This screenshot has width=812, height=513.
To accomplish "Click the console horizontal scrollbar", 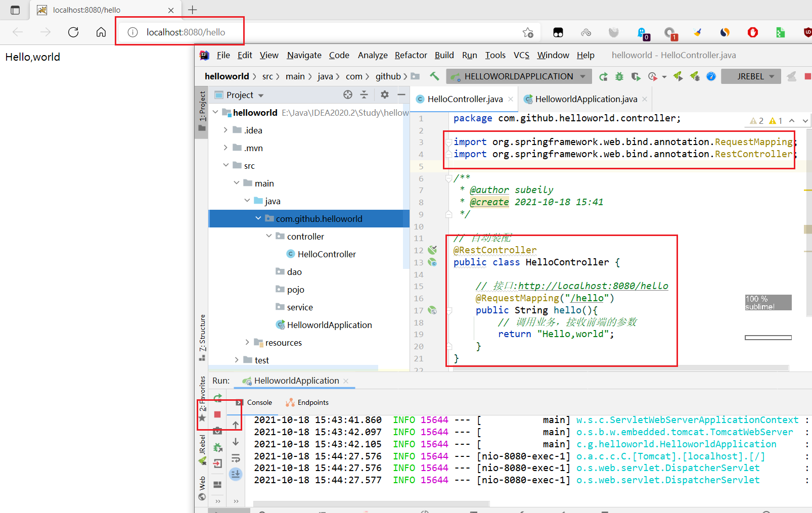I will tap(371, 503).
